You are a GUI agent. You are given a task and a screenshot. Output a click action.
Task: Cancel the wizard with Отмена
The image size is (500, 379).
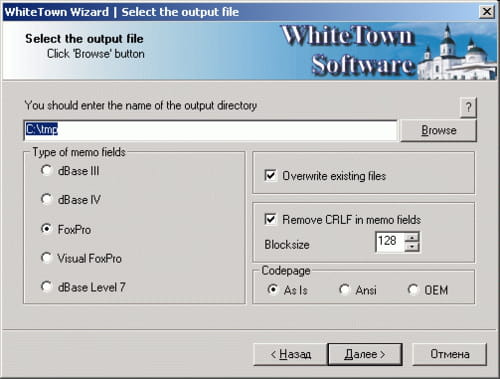pos(450,354)
